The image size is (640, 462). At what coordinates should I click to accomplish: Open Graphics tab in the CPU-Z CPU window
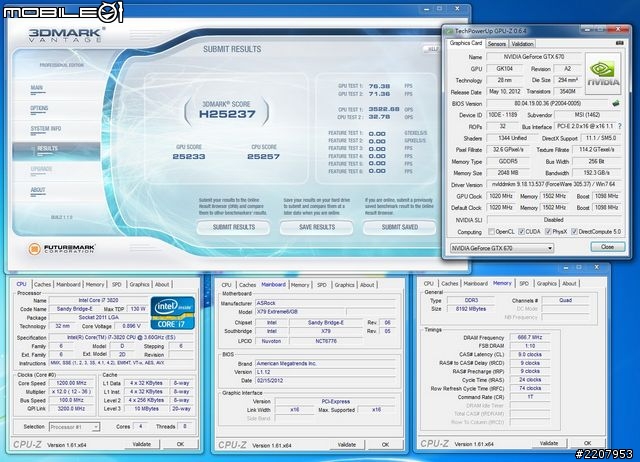point(139,284)
